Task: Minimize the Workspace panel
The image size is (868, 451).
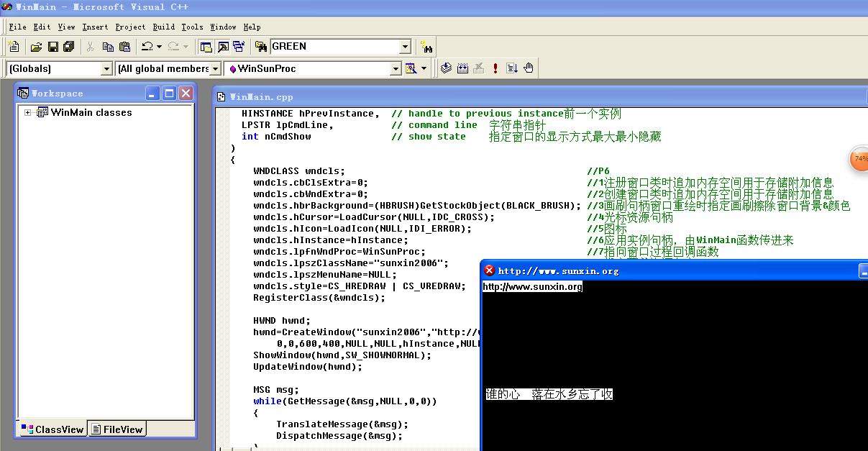Action: (x=152, y=94)
